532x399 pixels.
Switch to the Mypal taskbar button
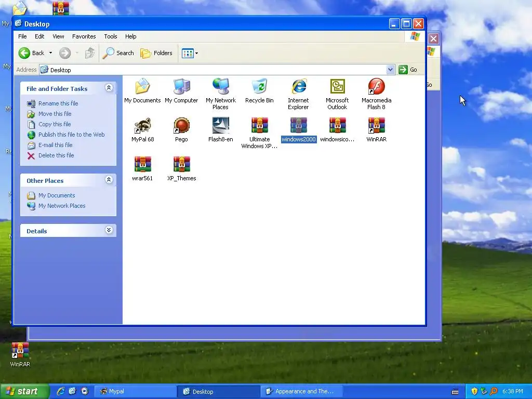coord(135,391)
